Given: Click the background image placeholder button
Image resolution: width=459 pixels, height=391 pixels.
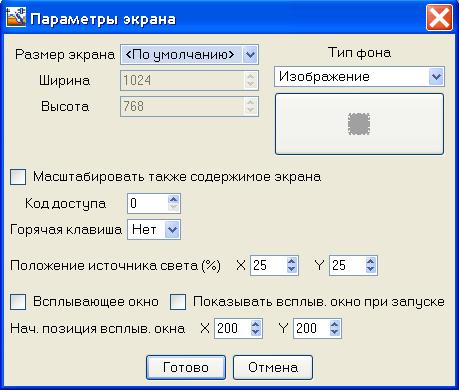Looking at the screenshot, I should point(359,124).
